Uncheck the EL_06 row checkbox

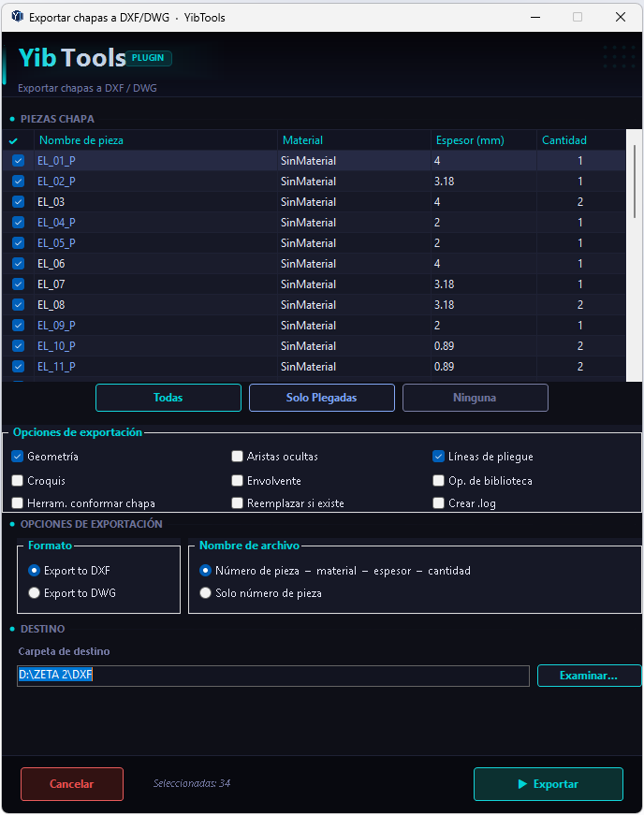(18, 264)
